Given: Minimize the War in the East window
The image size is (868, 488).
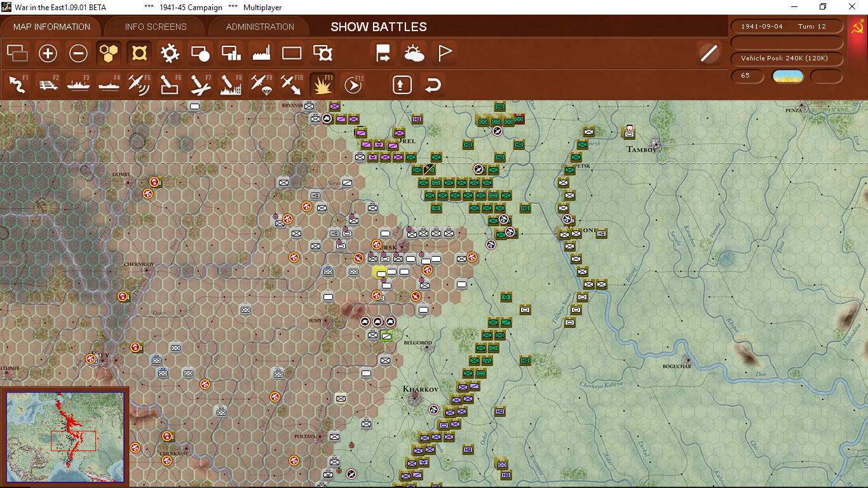Looking at the screenshot, I should [x=794, y=7].
